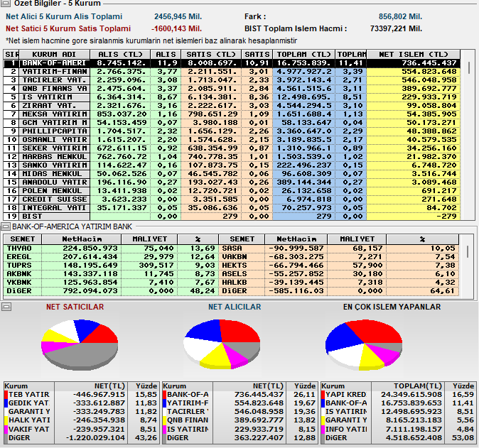This screenshot has height=448, width=479.
Task: Select the BANK-OF-AMERI row
Action: click(232, 63)
